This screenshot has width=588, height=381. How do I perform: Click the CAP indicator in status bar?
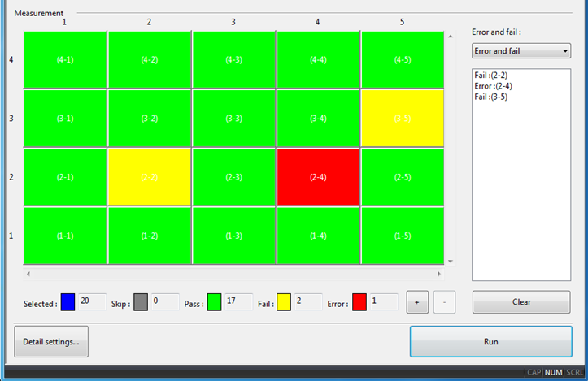tap(534, 372)
